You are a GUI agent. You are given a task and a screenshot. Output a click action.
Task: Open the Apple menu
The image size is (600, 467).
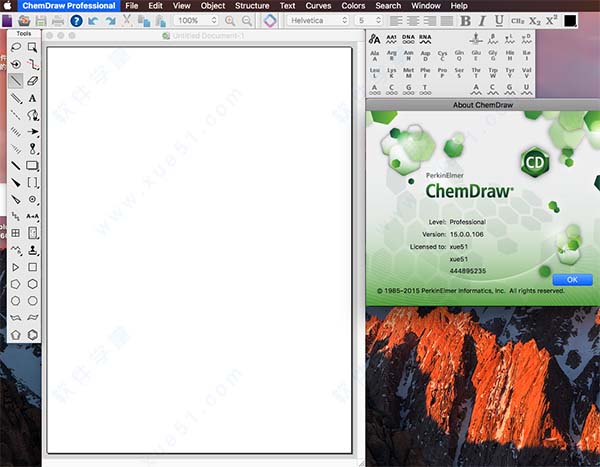[x=8, y=6]
